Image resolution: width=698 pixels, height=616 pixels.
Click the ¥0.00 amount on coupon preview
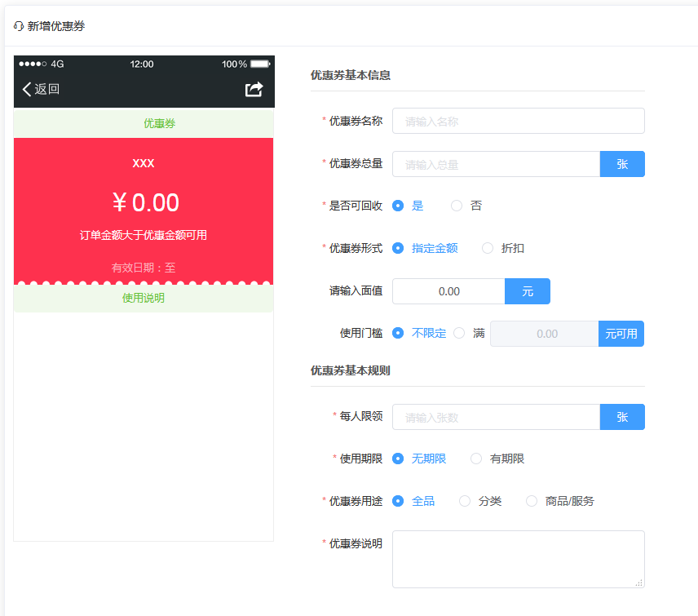146,202
